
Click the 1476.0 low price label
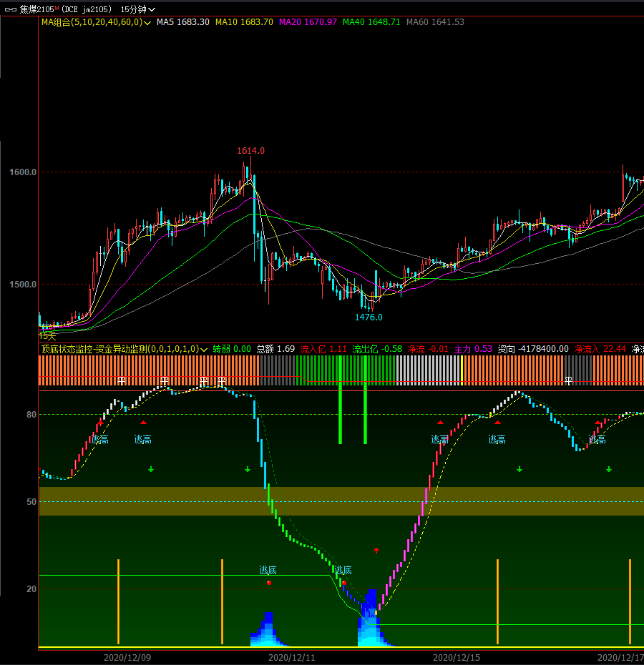369,317
